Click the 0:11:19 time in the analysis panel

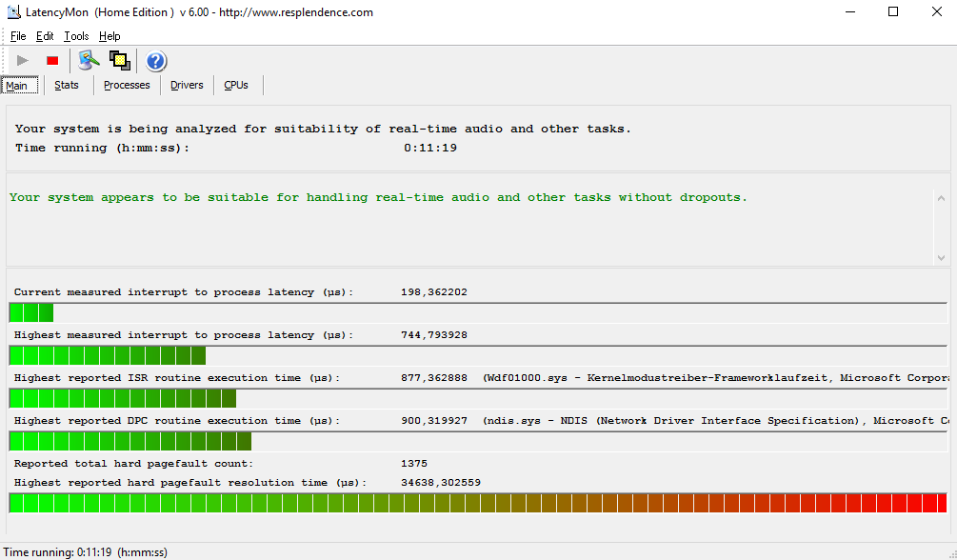click(x=430, y=148)
